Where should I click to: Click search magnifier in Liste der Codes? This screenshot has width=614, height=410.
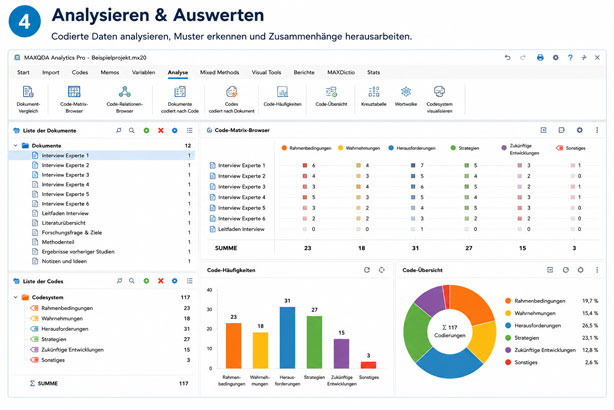[x=132, y=281]
